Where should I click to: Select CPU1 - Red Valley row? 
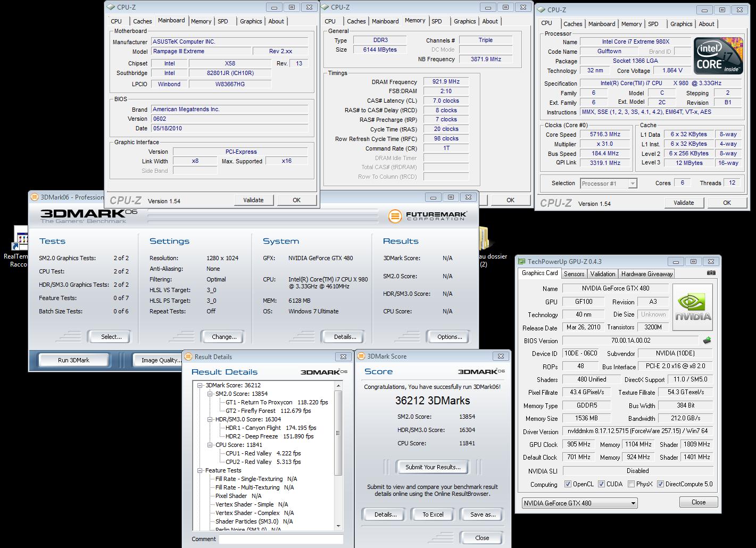(263, 453)
